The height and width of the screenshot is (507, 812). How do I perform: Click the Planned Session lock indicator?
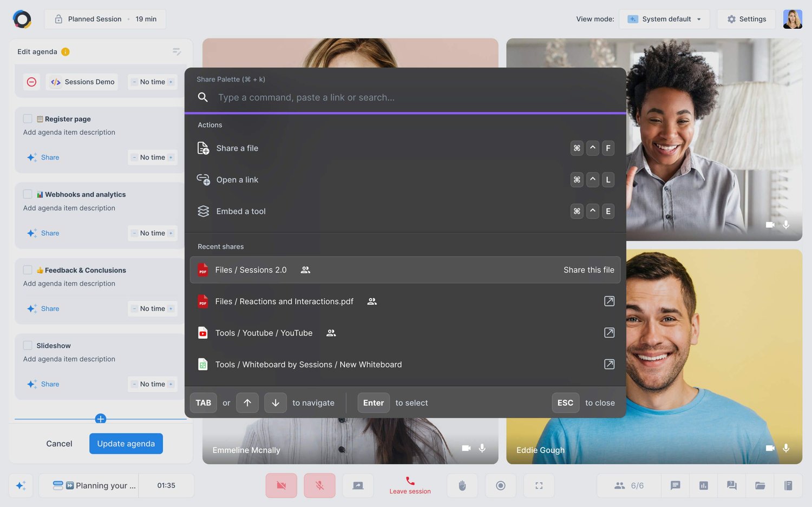point(58,19)
